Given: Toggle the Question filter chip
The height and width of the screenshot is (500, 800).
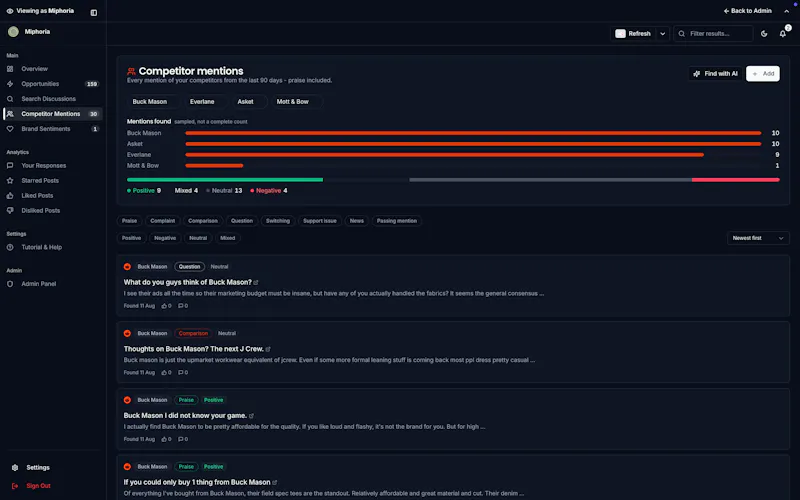Looking at the screenshot, I should point(242,221).
